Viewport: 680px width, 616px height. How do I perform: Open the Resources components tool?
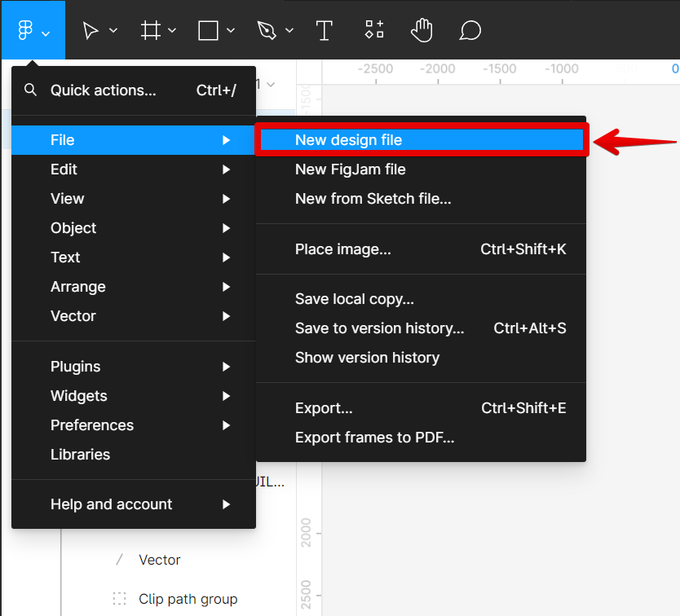374,31
